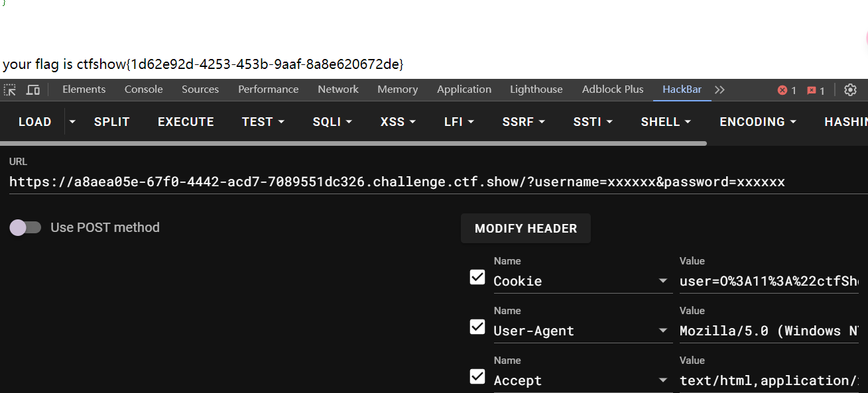Open DevTools settings gear icon
The height and width of the screenshot is (393, 868).
click(850, 90)
